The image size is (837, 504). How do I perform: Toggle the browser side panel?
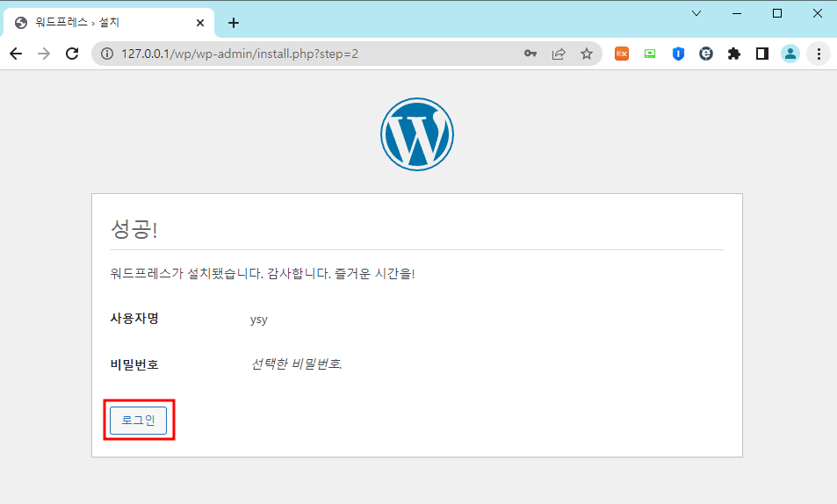pyautogui.click(x=762, y=54)
